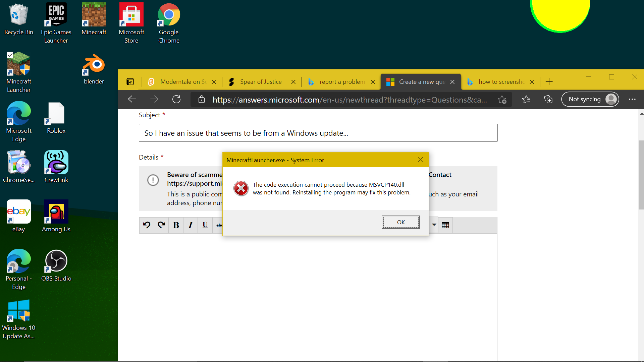
Task: Open a new tab with plus button
Action: [549, 82]
